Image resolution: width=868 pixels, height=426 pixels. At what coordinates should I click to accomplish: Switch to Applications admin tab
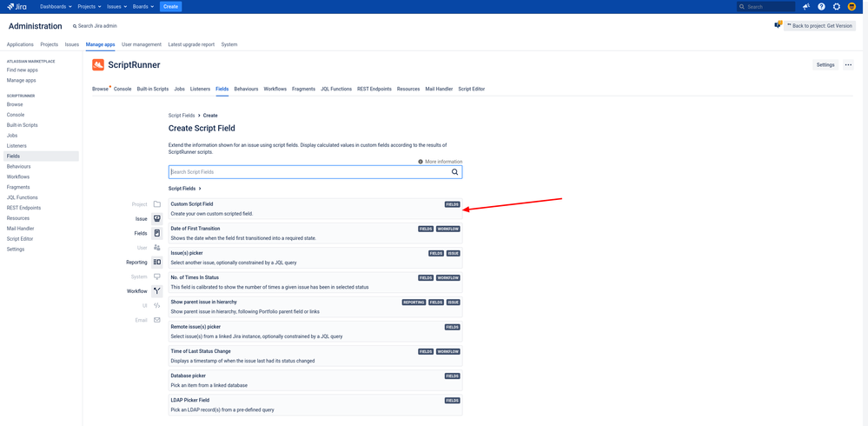pyautogui.click(x=20, y=44)
